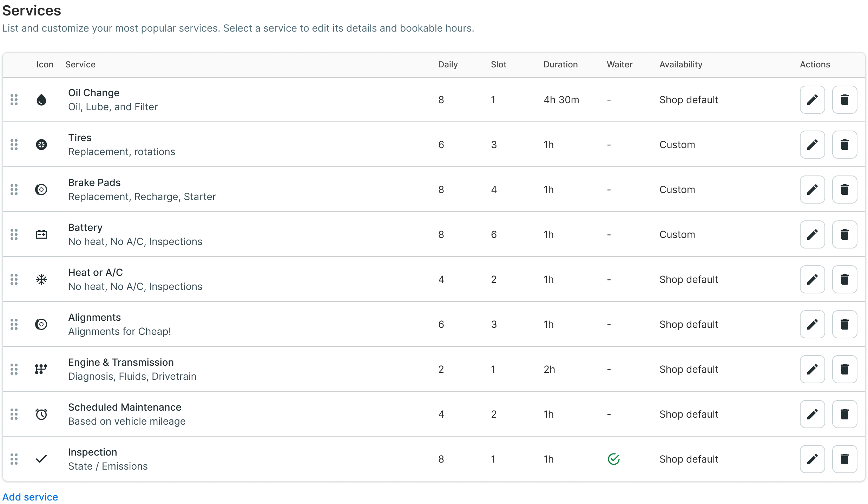The height and width of the screenshot is (504, 868).
Task: Click the pencil icon for Brake Pads
Action: [x=812, y=190]
